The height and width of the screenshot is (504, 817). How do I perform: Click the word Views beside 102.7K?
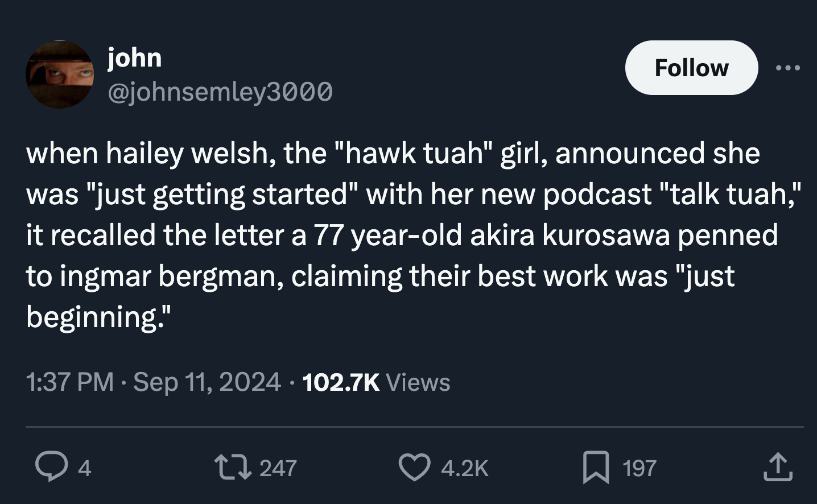pos(418,382)
